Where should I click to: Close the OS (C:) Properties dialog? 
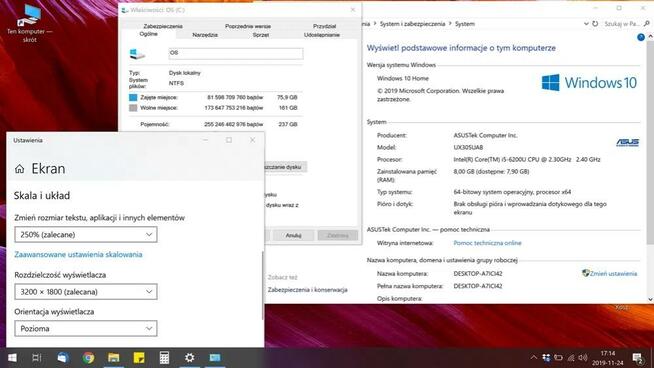pyautogui.click(x=353, y=10)
